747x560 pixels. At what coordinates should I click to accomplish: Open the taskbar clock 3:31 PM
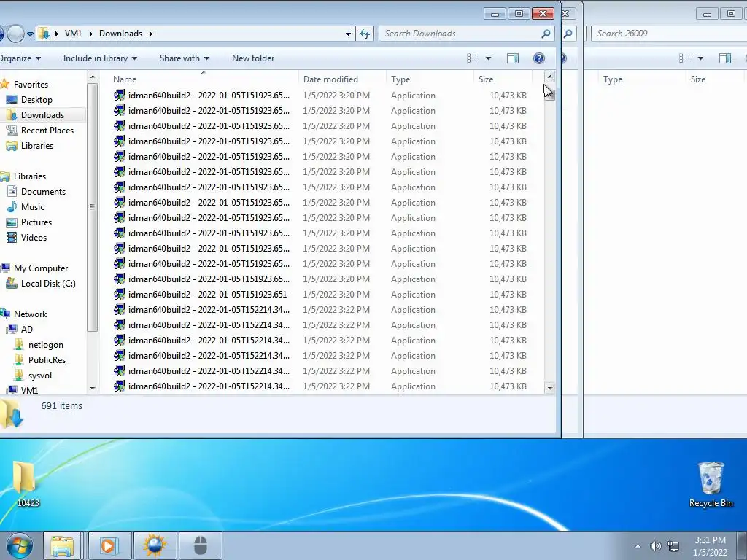coord(710,546)
